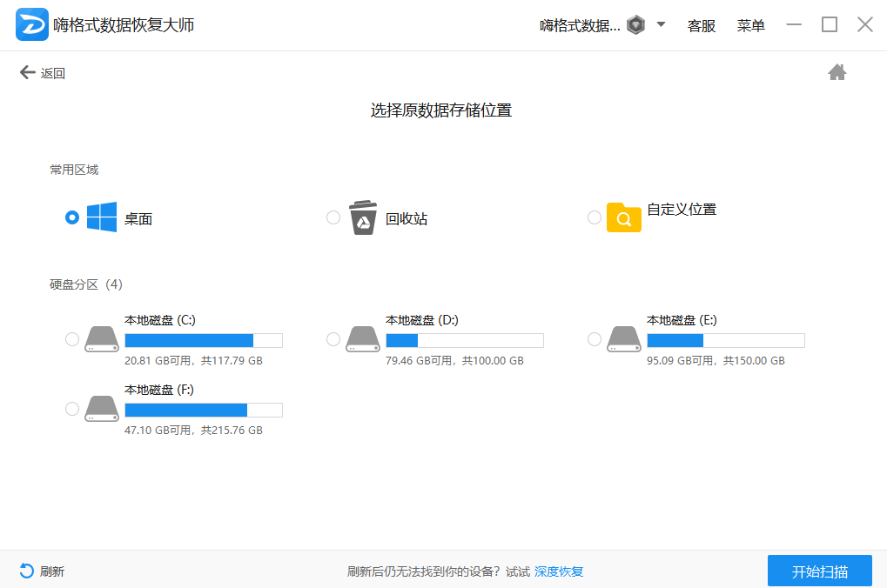
Task: Select 本地磁盘 (D:) for scanning
Action: tap(333, 339)
